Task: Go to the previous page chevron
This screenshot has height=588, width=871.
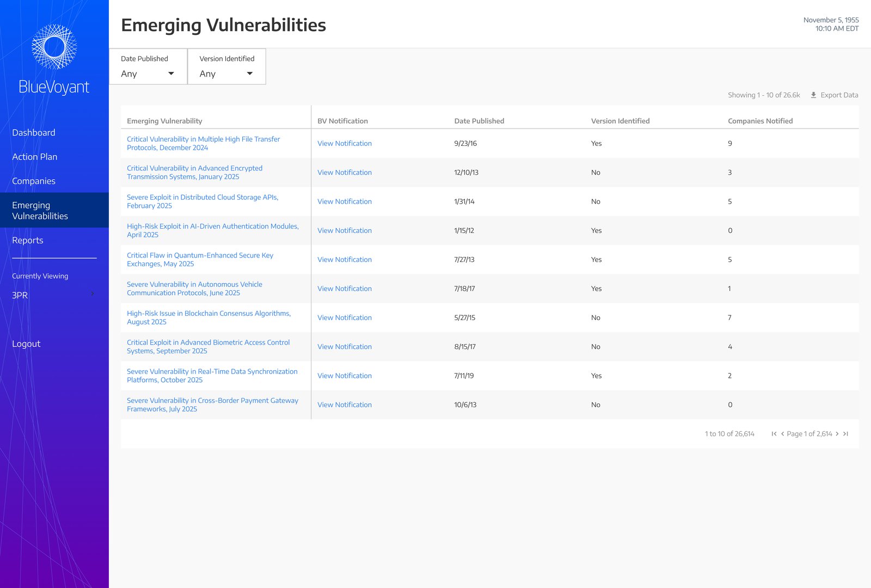Action: pos(782,434)
